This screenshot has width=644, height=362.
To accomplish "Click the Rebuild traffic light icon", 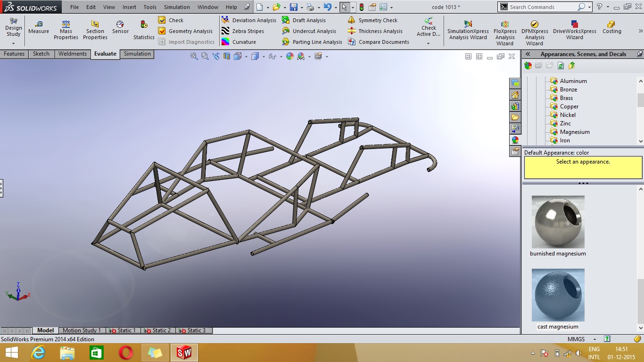I will coord(362,7).
